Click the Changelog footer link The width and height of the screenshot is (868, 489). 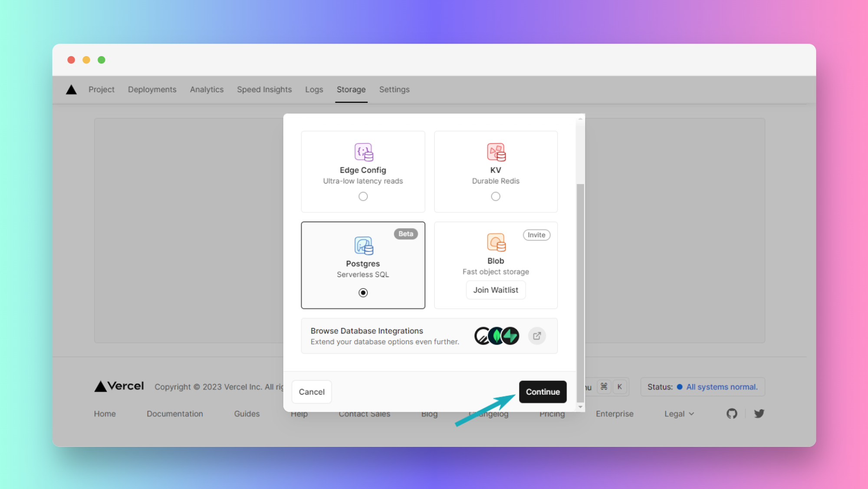[x=489, y=413]
